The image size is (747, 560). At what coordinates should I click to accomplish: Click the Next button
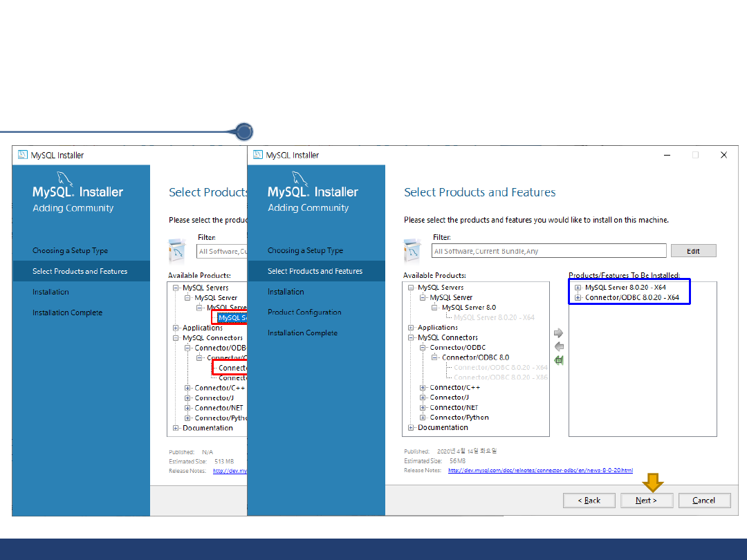[x=646, y=500]
